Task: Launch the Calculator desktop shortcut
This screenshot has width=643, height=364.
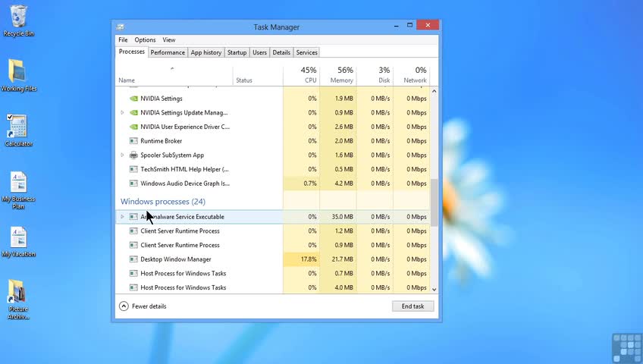Action: [x=18, y=130]
